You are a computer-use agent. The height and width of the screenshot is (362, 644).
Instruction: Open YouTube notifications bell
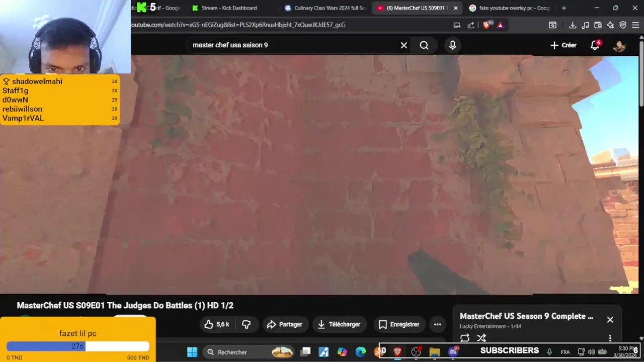coord(595,45)
